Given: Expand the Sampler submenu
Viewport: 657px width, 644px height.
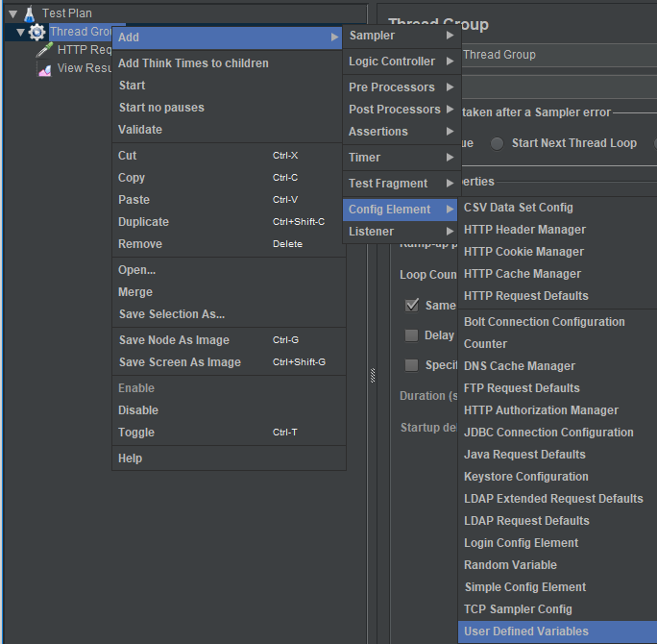Looking at the screenshot, I should click(x=401, y=36).
